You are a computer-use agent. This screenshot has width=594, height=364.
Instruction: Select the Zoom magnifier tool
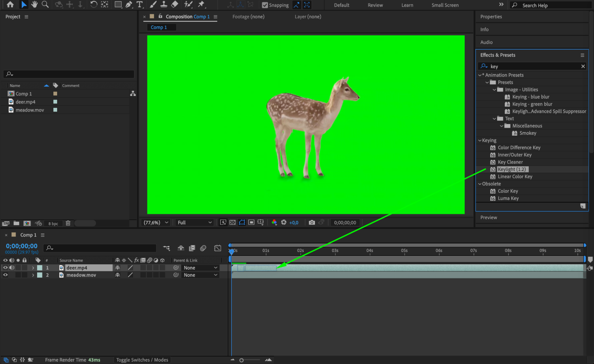[45, 4]
